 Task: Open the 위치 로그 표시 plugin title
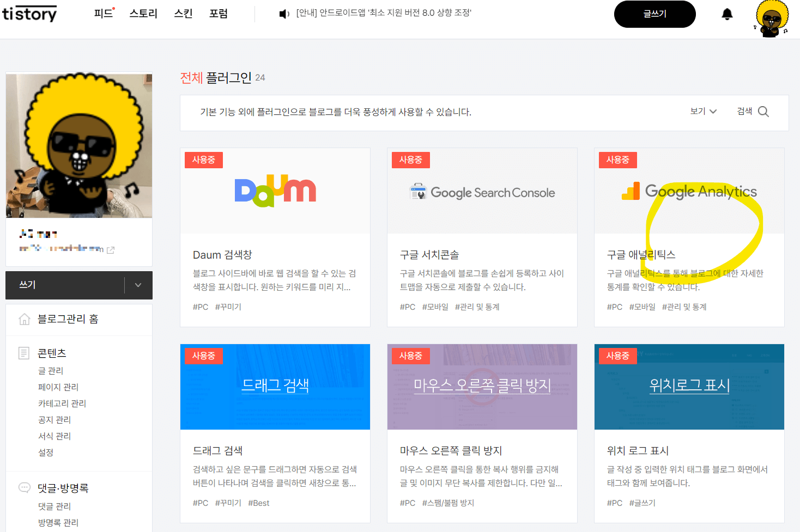(638, 451)
